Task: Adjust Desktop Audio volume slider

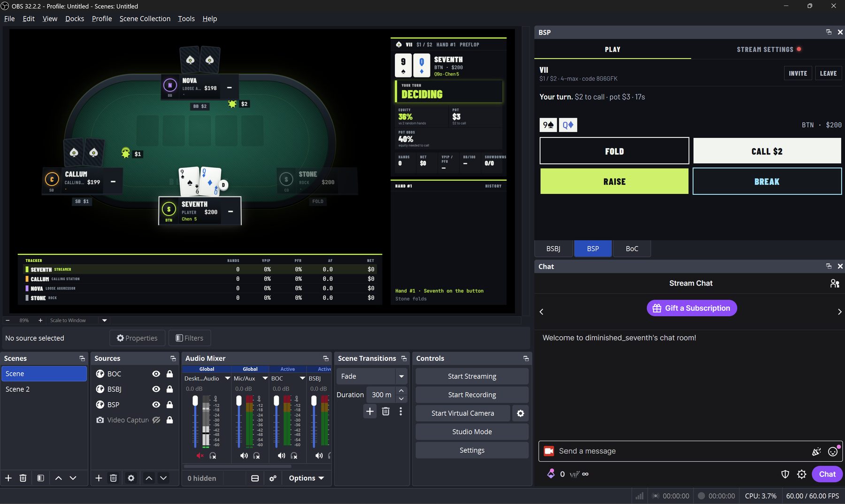Action: [x=195, y=421]
